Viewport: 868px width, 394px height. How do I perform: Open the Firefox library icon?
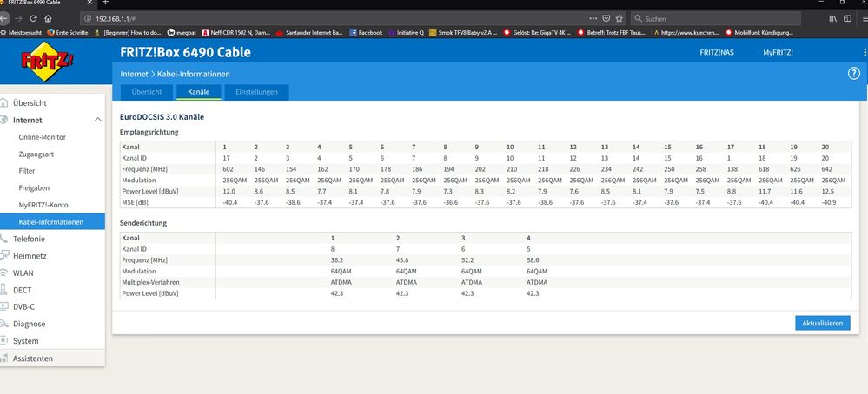pos(832,18)
